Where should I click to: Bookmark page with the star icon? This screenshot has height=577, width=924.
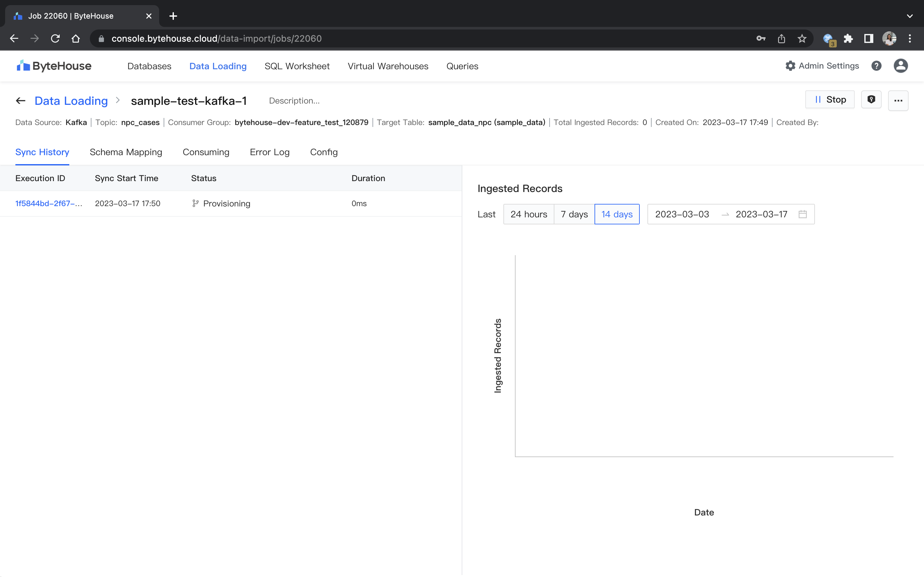[x=802, y=38]
